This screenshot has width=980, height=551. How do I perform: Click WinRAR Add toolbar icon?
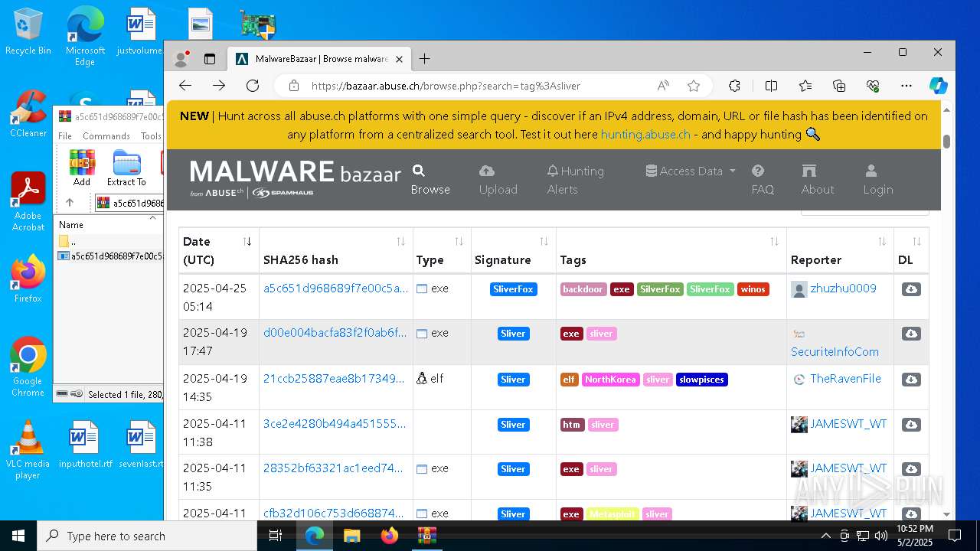click(82, 168)
